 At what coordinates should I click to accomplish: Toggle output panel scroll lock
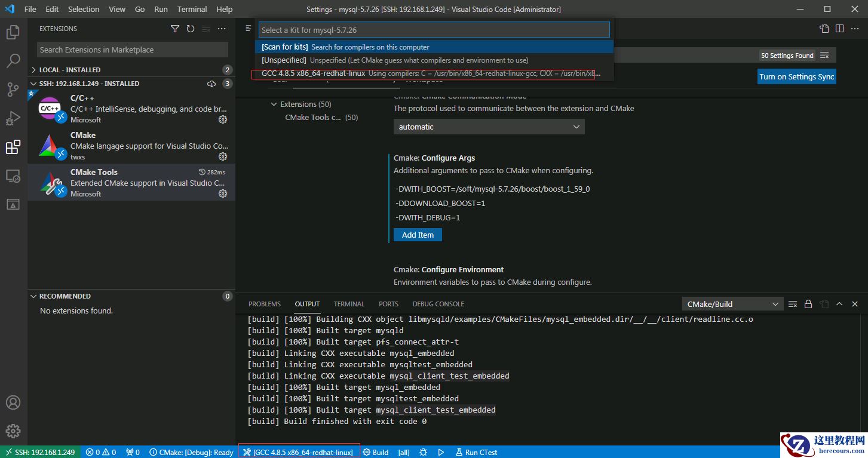click(x=808, y=304)
